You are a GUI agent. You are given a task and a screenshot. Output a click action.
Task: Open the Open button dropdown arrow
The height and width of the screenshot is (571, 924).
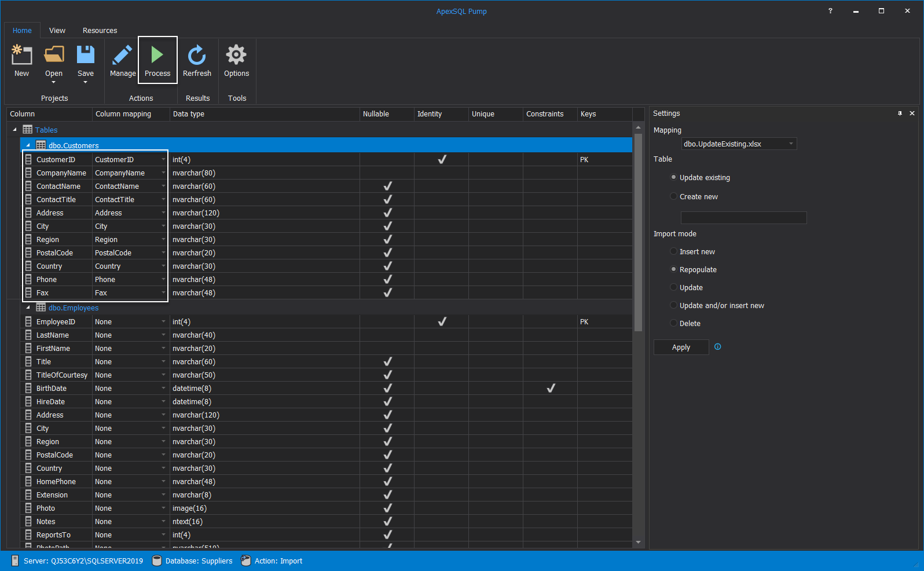tap(54, 82)
